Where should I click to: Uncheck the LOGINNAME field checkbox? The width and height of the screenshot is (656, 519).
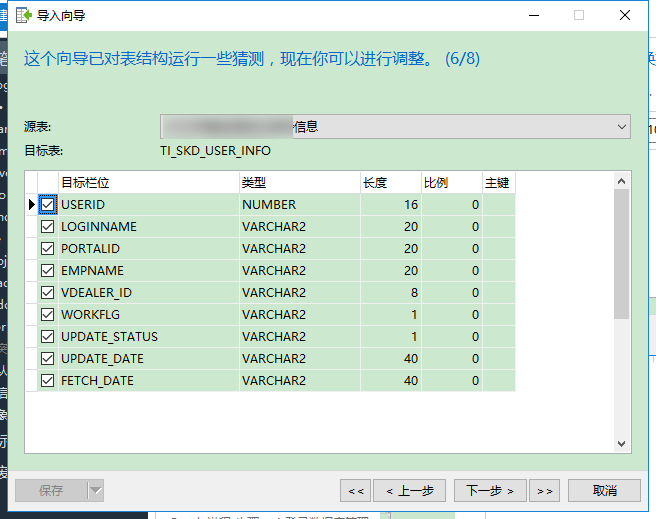pos(47,227)
